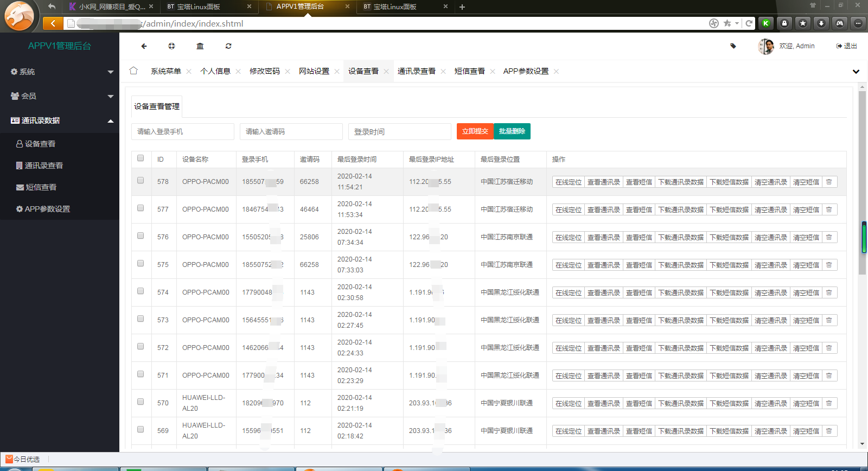Click the home icon in tab bar

click(x=133, y=71)
